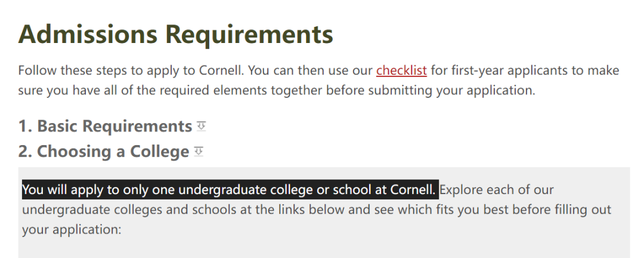644x258 pixels.
Task: Click "your application:" on the last line
Action: [x=72, y=229]
